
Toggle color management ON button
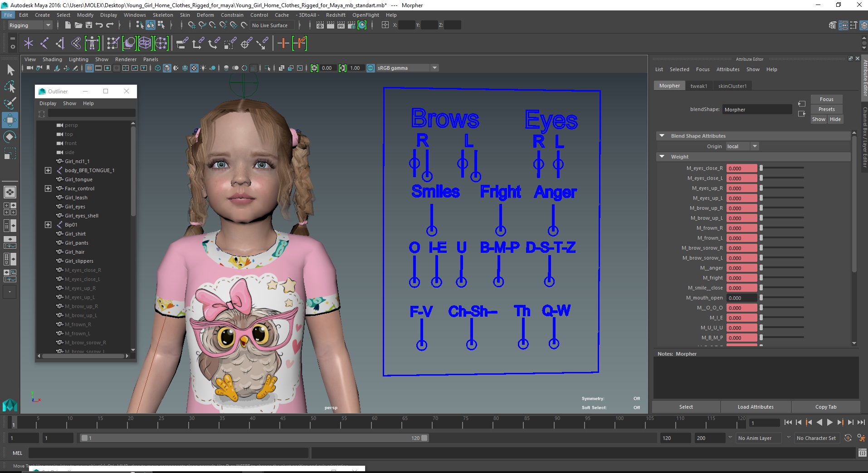[x=371, y=68]
